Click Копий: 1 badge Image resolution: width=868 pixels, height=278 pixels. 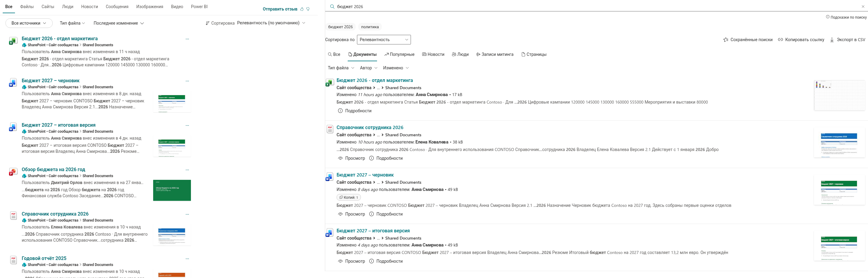(348, 197)
